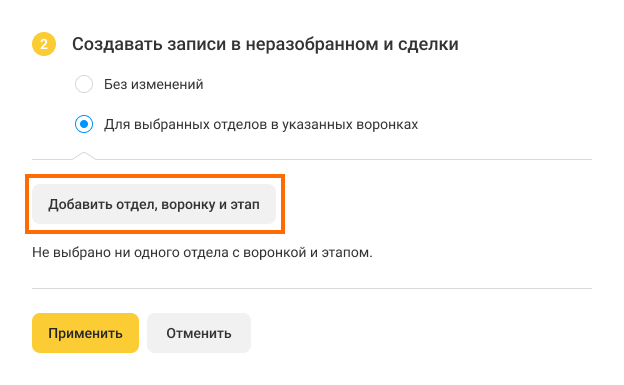Click the divider line above the 'Применить' button
The height and width of the screenshot is (385, 624).
[x=312, y=288]
